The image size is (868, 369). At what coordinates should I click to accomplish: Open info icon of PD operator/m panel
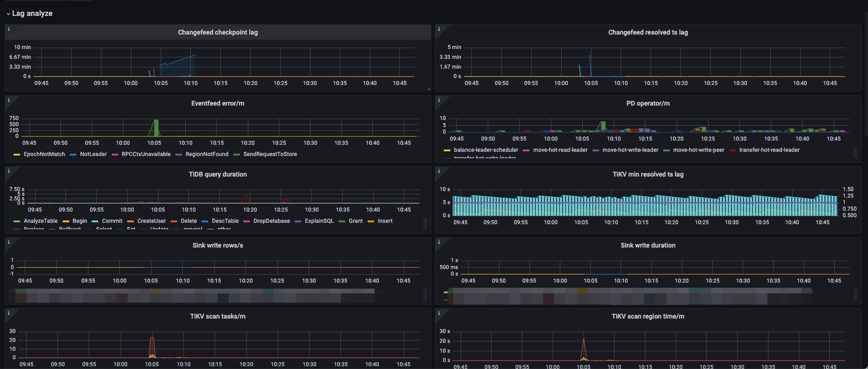point(439,100)
